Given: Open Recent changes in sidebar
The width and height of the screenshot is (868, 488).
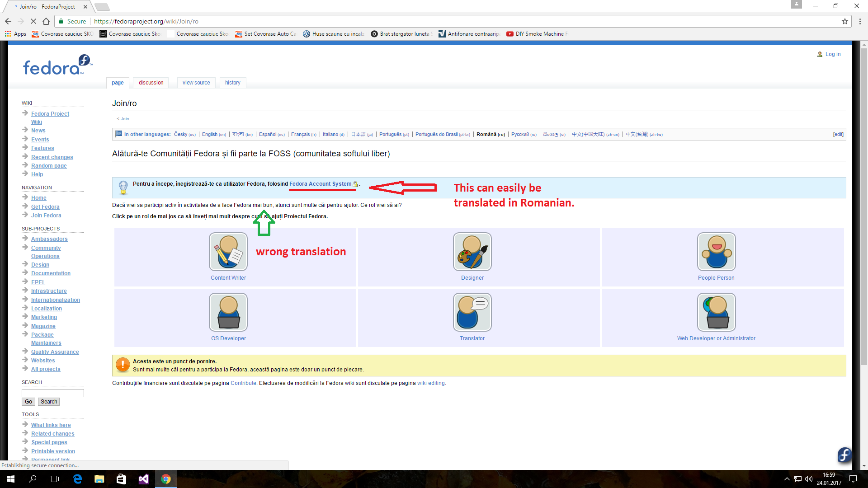Looking at the screenshot, I should pyautogui.click(x=52, y=157).
